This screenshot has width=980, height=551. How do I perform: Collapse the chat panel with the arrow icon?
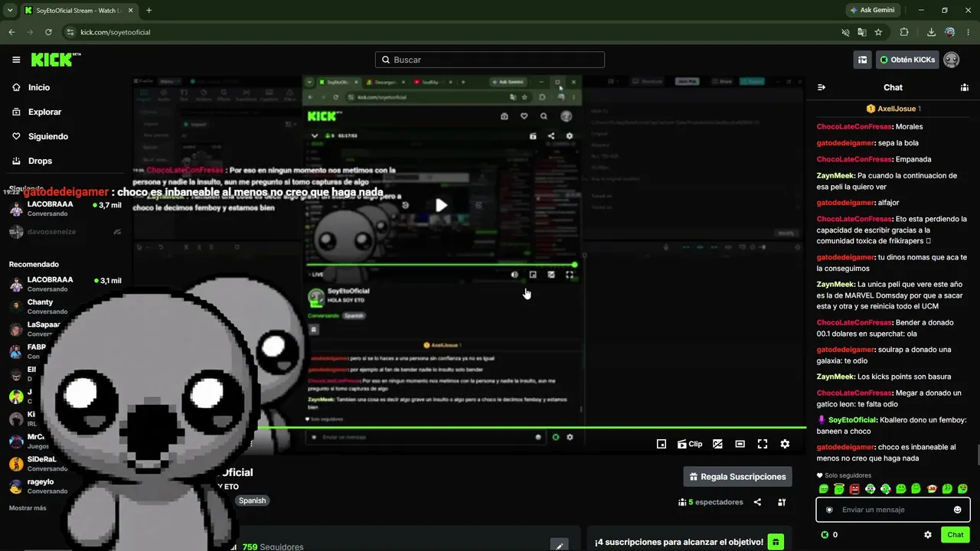(822, 87)
